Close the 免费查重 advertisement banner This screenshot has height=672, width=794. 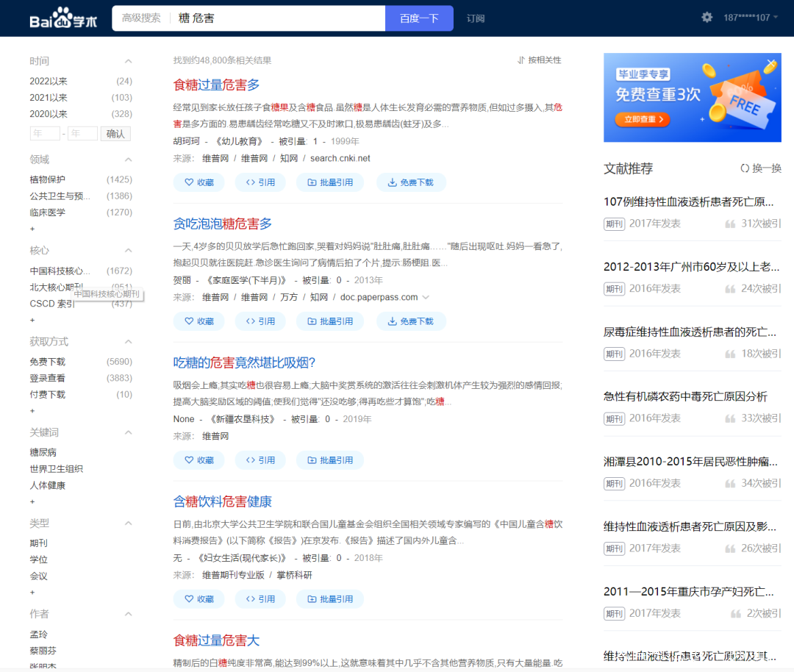pyautogui.click(x=770, y=63)
